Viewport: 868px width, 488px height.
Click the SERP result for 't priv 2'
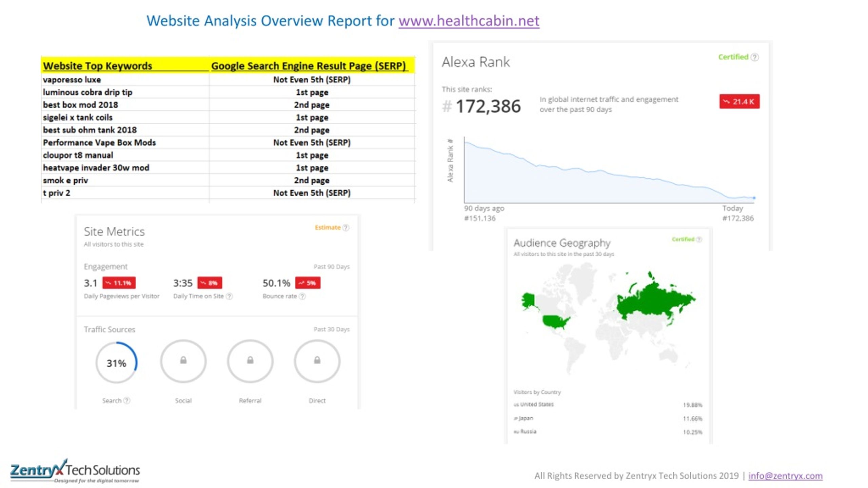(312, 193)
